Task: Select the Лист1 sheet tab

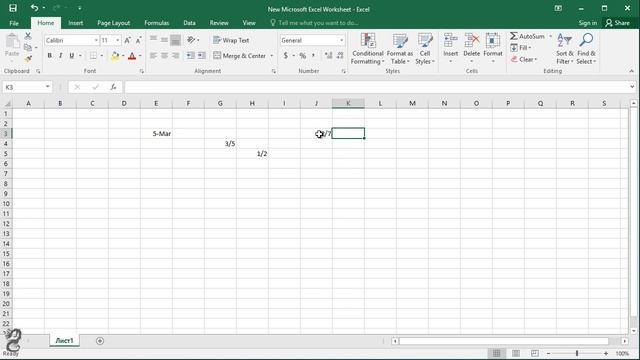Action: tap(64, 340)
